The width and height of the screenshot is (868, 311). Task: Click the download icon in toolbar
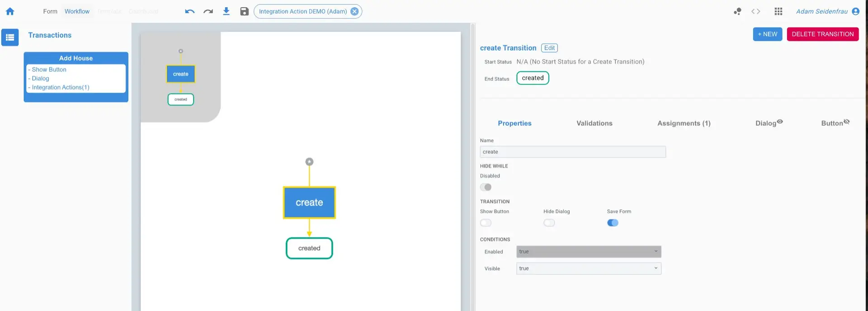coord(226,11)
